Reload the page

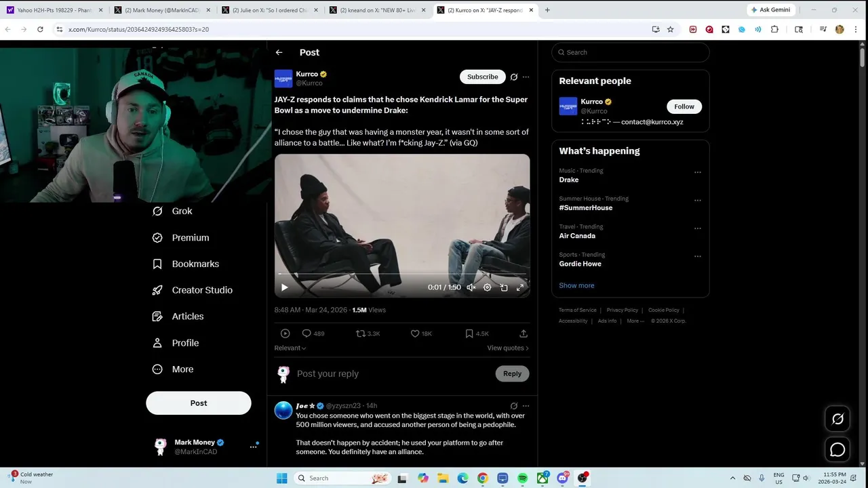(40, 29)
